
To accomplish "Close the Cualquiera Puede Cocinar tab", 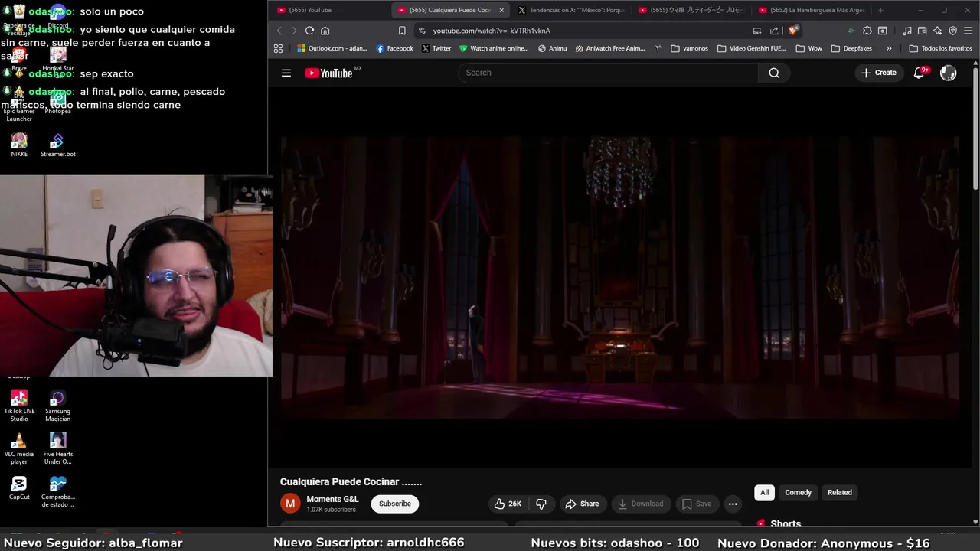I will coord(501,10).
